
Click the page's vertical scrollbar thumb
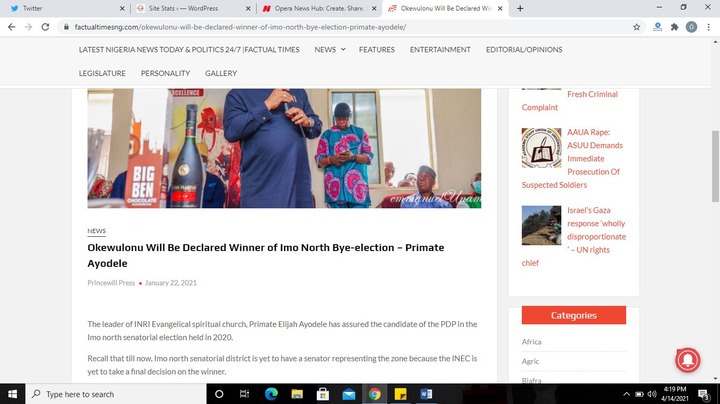715,166
